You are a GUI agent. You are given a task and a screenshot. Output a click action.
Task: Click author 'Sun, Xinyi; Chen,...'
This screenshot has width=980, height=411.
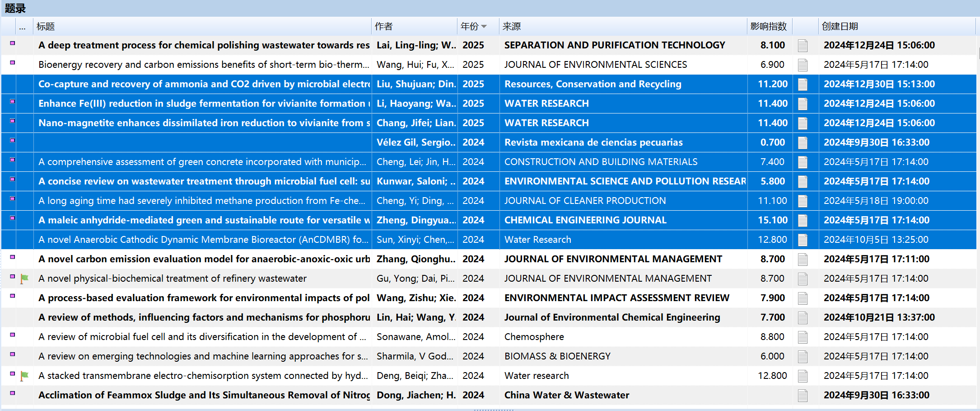point(416,240)
